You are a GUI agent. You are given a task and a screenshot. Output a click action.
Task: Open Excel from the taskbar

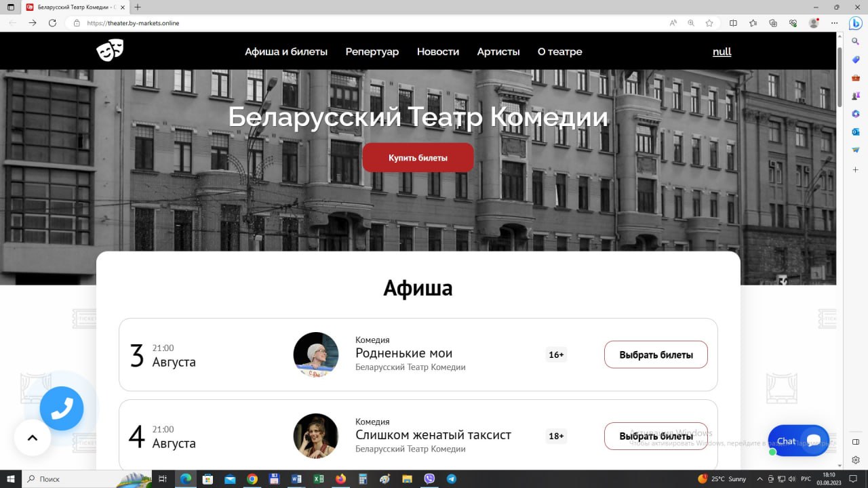point(318,479)
